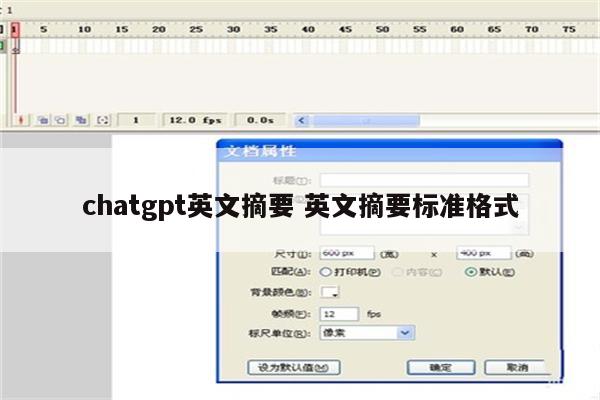Open the Modify Onion Markers icon
Screen dimensions: 600x400
point(103,120)
